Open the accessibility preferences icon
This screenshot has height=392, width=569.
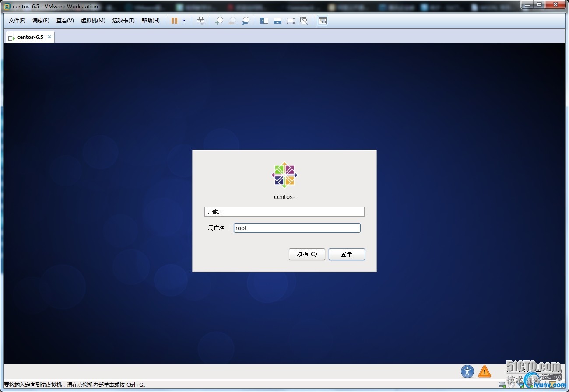pyautogui.click(x=467, y=371)
